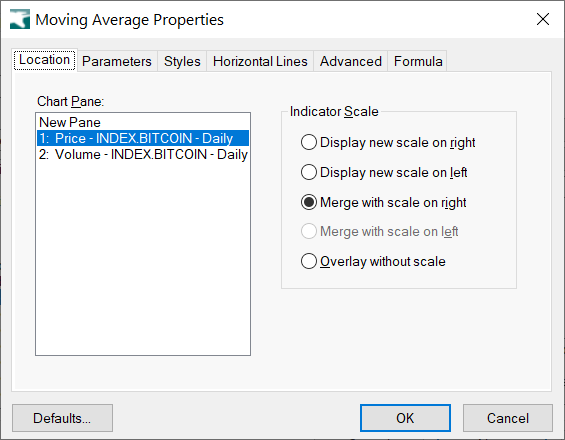Image resolution: width=565 pixels, height=440 pixels.
Task: Choose Merge with scale on right
Action: 383,202
